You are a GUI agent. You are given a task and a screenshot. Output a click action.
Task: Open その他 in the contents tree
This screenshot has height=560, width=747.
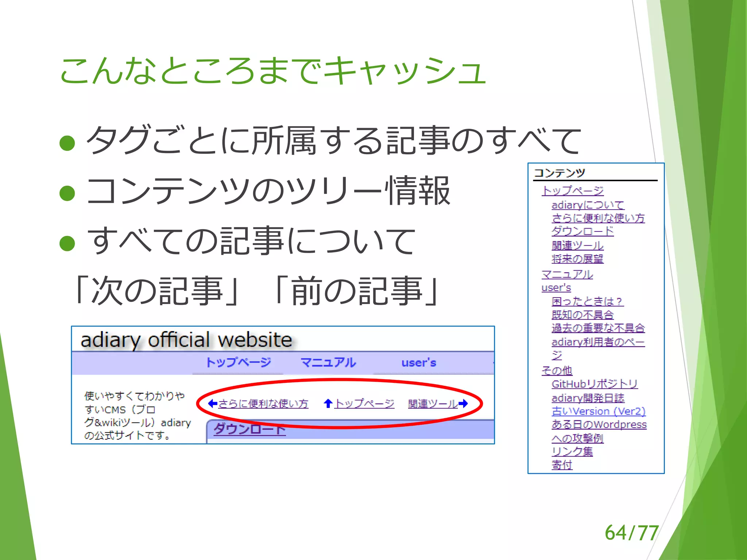[x=557, y=370]
